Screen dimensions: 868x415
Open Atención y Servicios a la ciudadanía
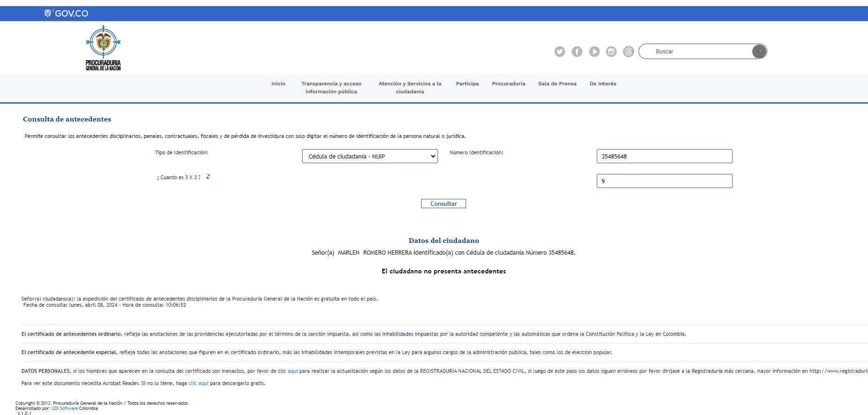coord(410,88)
